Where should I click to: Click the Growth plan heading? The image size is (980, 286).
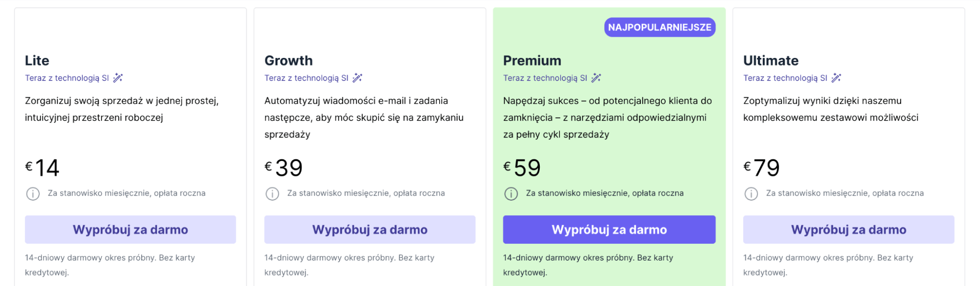288,60
